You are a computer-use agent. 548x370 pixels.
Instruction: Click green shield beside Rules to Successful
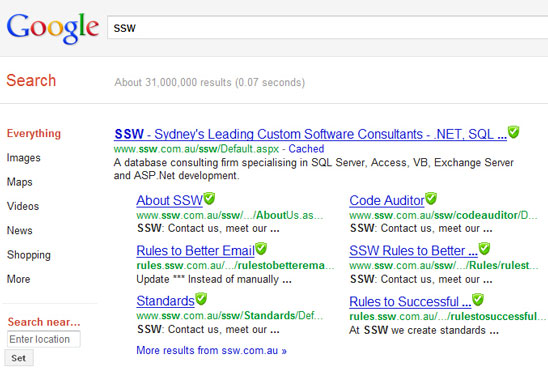click(x=478, y=299)
